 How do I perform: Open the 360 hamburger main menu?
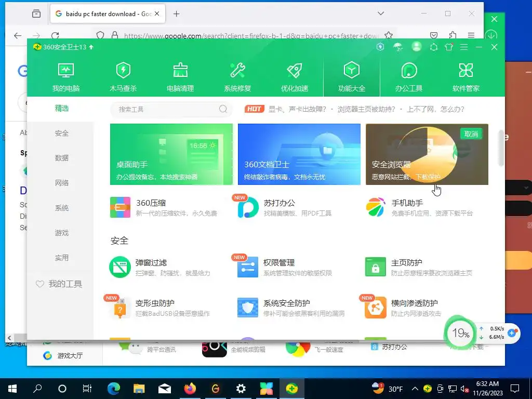pos(464,47)
